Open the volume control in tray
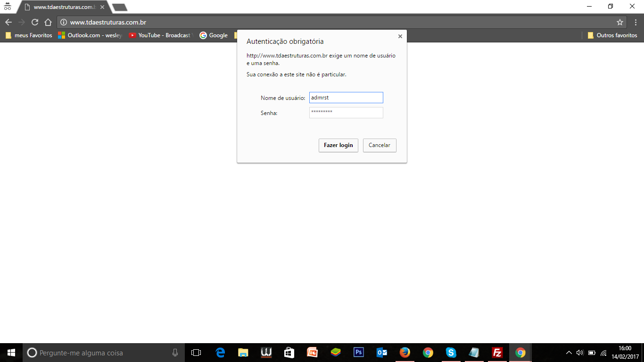 click(580, 353)
